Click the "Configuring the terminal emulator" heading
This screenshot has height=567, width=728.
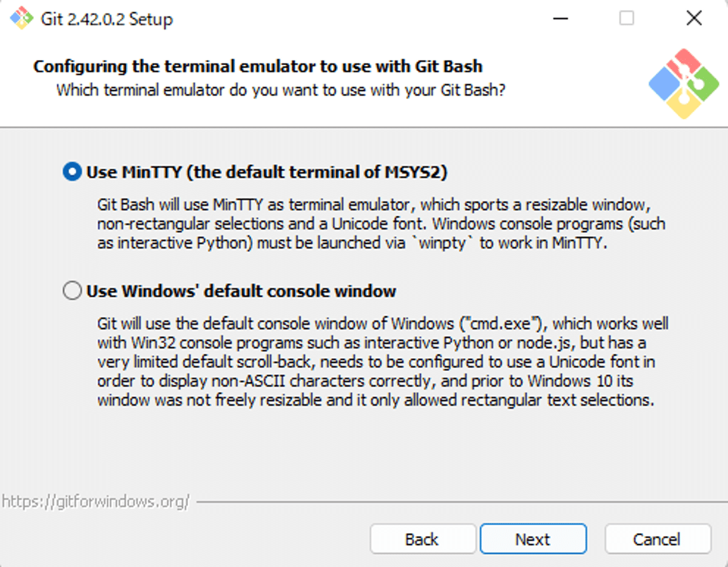pos(258,66)
